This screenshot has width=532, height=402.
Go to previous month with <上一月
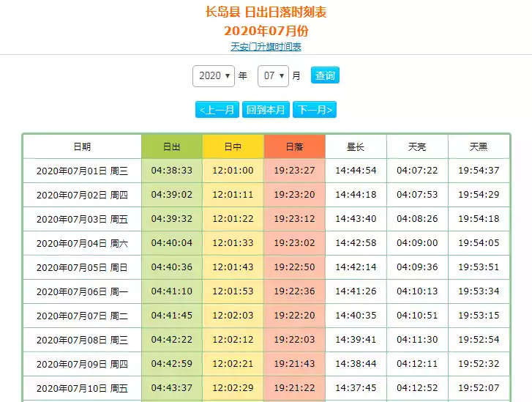click(217, 110)
